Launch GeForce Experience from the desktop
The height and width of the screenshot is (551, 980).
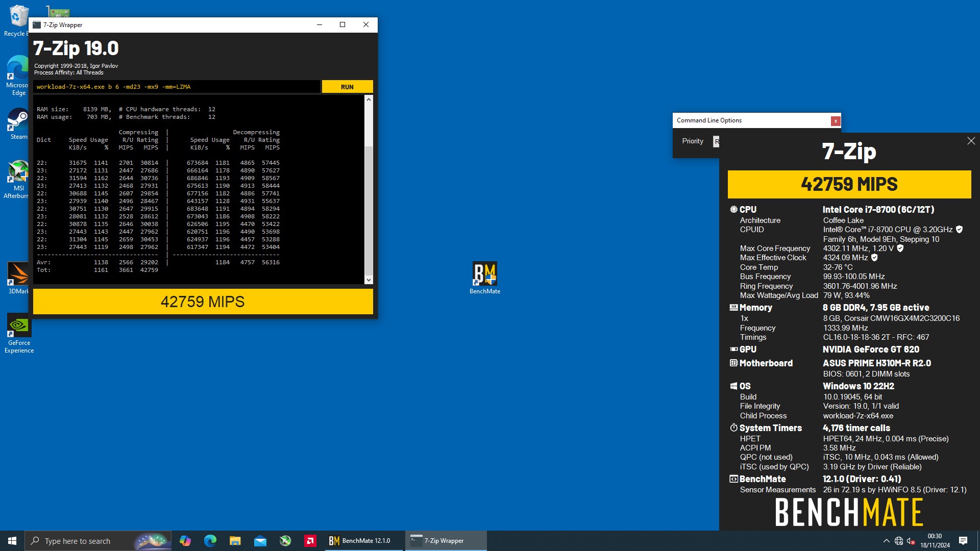pos(19,333)
